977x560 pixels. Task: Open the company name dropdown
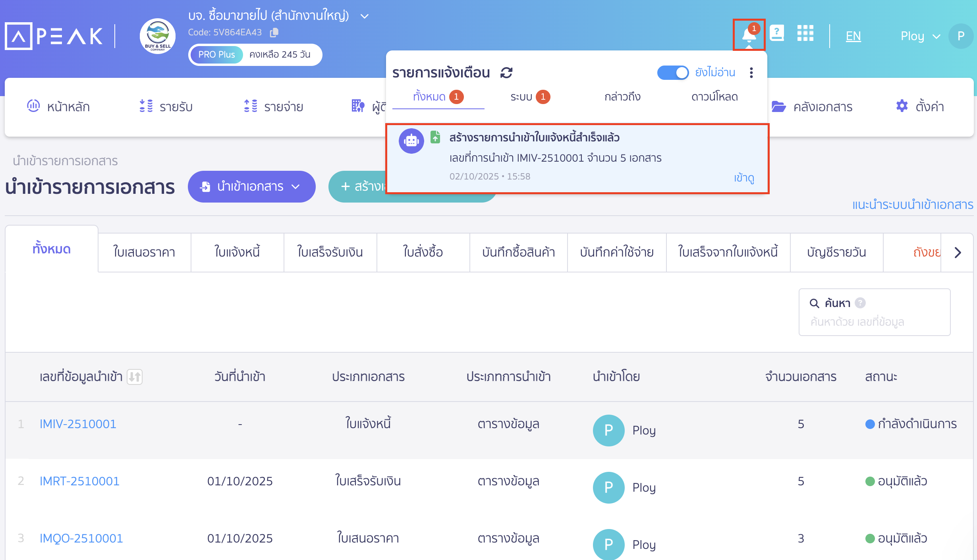click(x=364, y=16)
